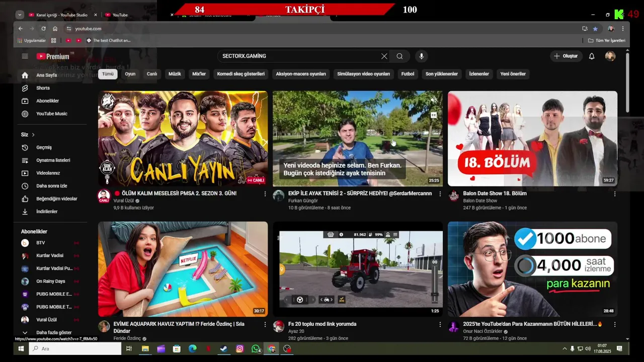Open Beğendiğim videolar list
Viewport: 644px width, 362px height.
click(56, 199)
